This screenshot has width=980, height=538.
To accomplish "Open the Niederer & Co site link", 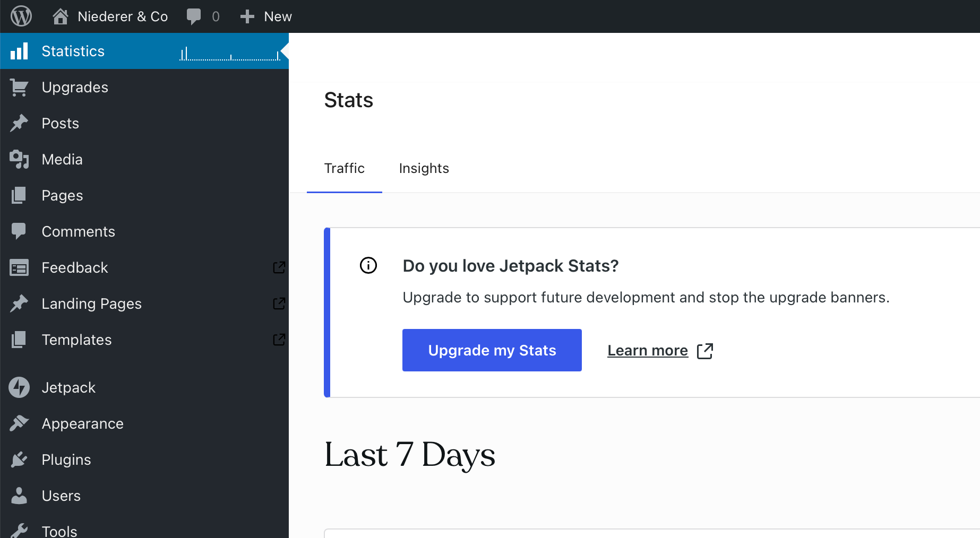I will point(123,16).
